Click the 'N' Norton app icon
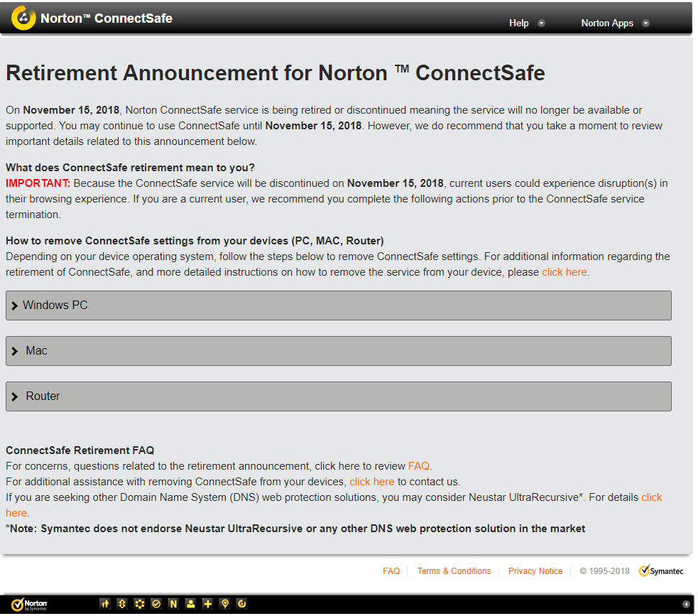Image resolution: width=698 pixels, height=616 pixels. 173,604
